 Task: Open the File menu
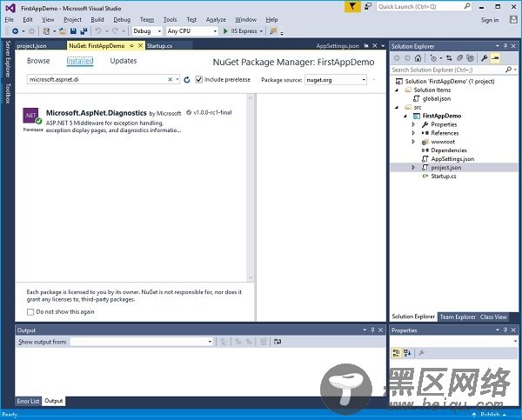(x=9, y=20)
